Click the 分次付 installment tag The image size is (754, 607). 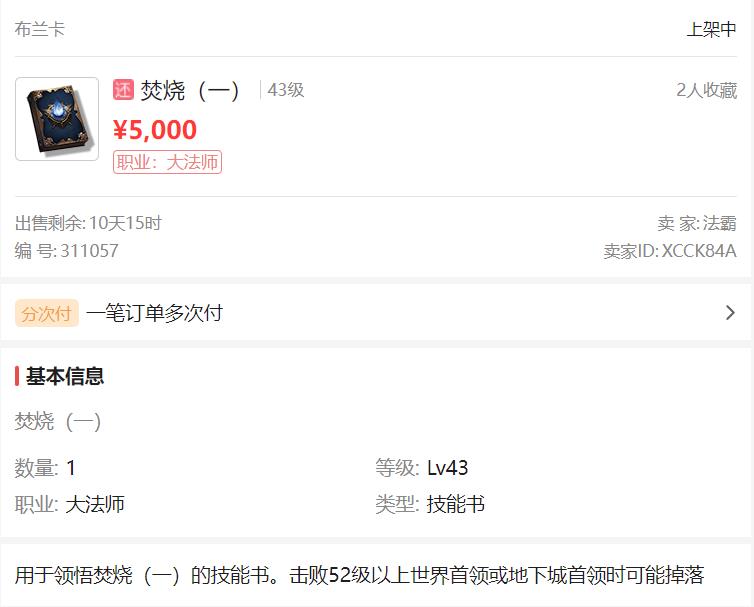click(47, 313)
